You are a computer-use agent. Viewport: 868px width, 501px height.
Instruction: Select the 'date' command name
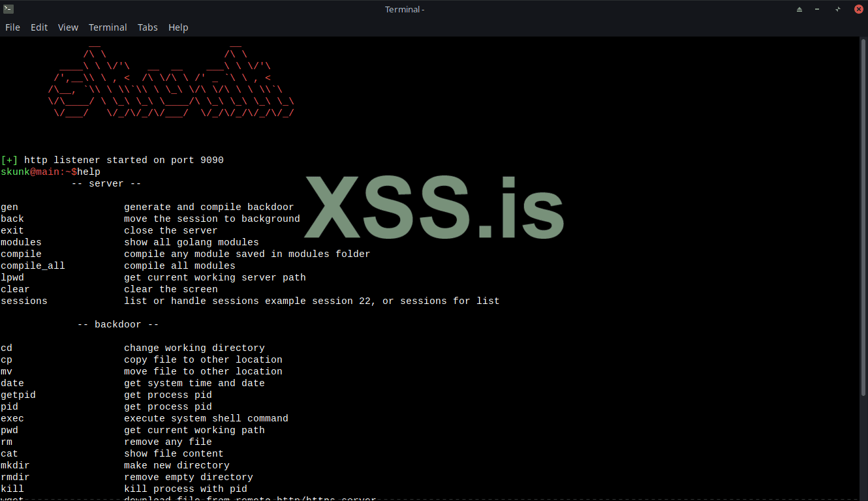click(12, 384)
